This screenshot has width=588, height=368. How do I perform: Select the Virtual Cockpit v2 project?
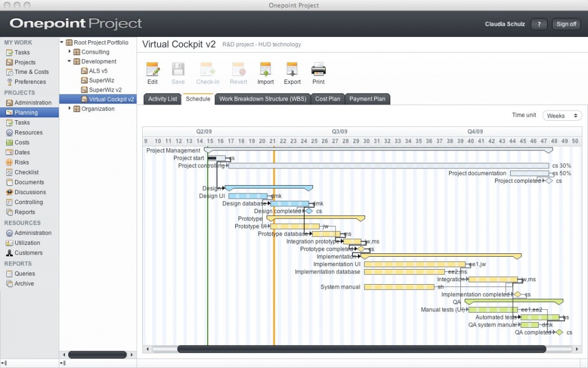click(x=98, y=99)
